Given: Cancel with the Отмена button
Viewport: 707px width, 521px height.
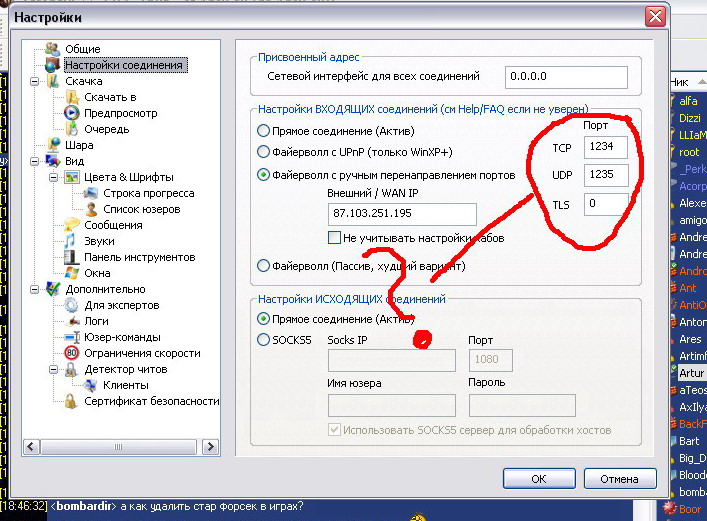Looking at the screenshot, I should [620, 479].
